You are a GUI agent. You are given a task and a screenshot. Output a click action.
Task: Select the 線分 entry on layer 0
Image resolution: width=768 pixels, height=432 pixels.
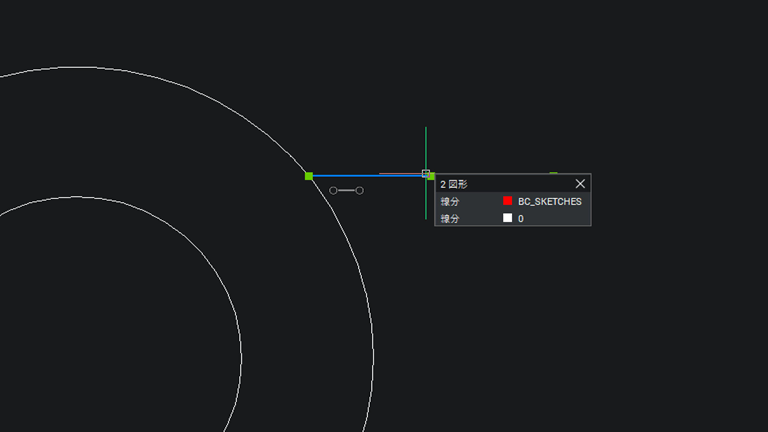click(513, 218)
